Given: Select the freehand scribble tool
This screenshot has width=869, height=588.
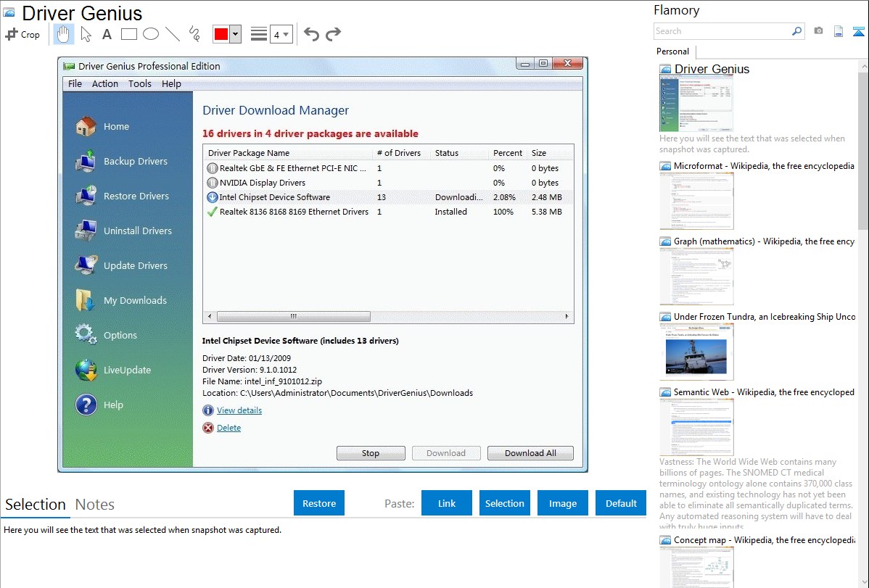Looking at the screenshot, I should pos(194,34).
